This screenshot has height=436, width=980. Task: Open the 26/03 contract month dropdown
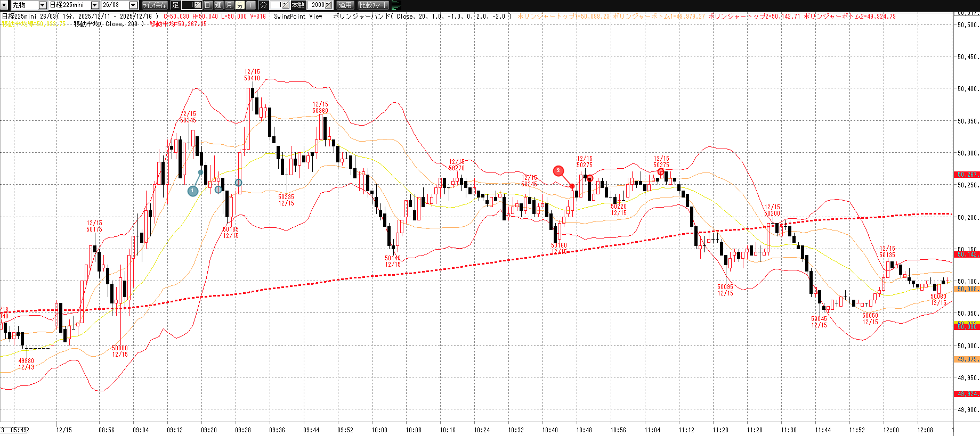(x=133, y=5)
